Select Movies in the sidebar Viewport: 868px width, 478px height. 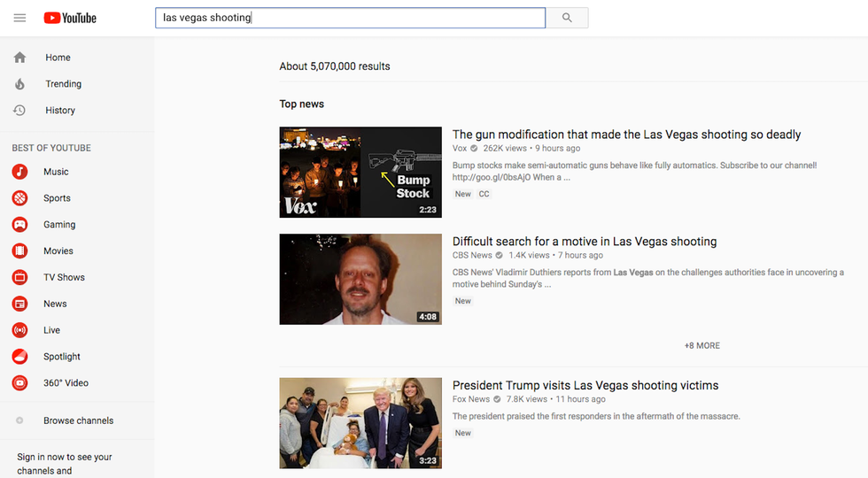[58, 251]
